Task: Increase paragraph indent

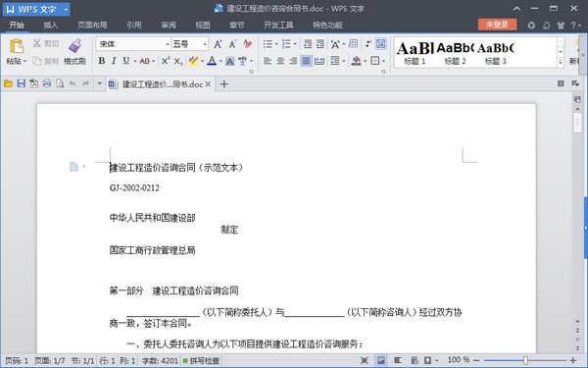Action: coord(320,44)
